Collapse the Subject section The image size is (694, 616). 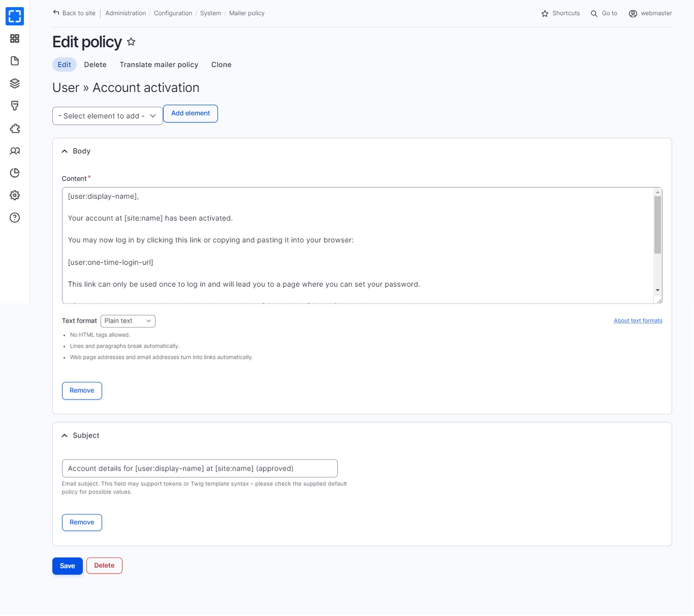65,436
